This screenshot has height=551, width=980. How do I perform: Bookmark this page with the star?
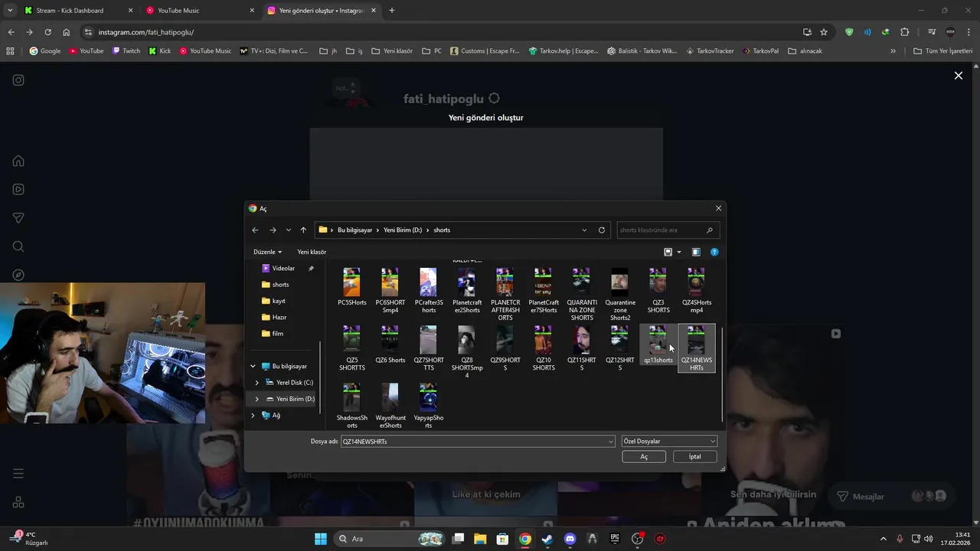pyautogui.click(x=824, y=32)
